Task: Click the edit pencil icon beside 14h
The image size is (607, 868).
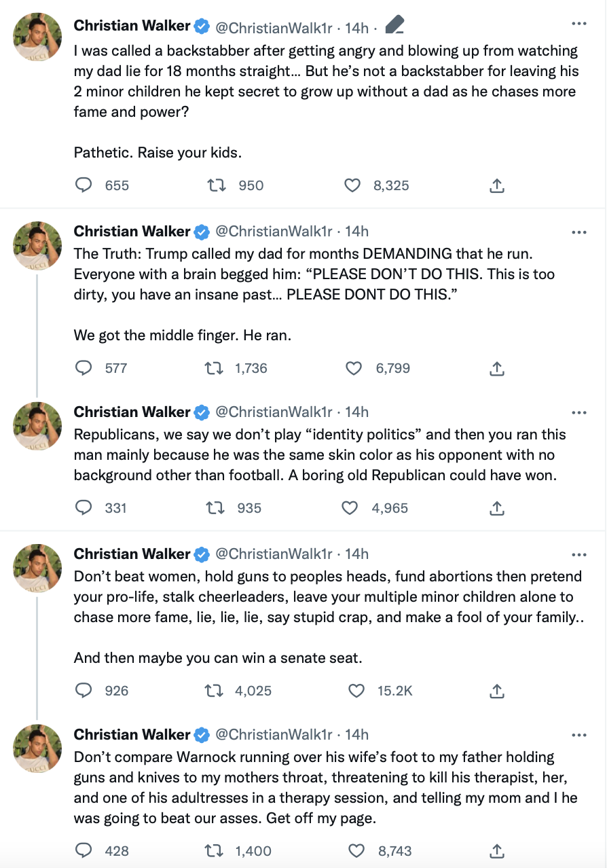Action: (x=394, y=26)
